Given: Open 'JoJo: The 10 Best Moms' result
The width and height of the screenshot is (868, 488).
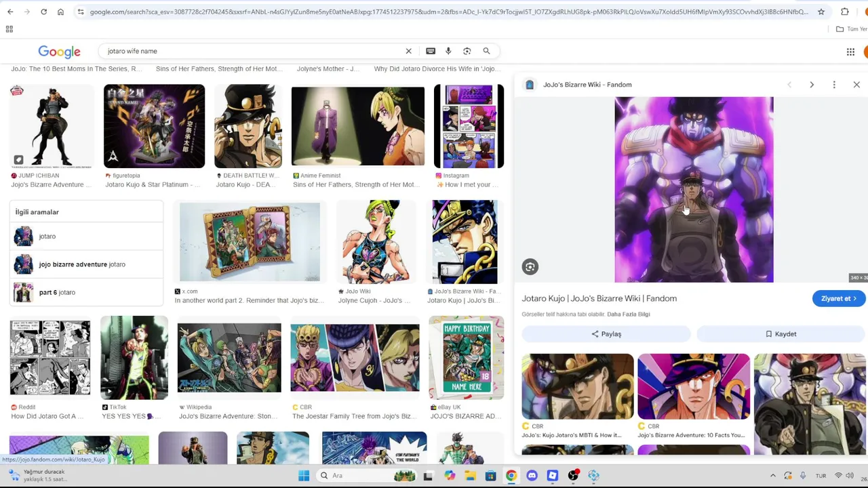Looking at the screenshot, I should point(77,68).
